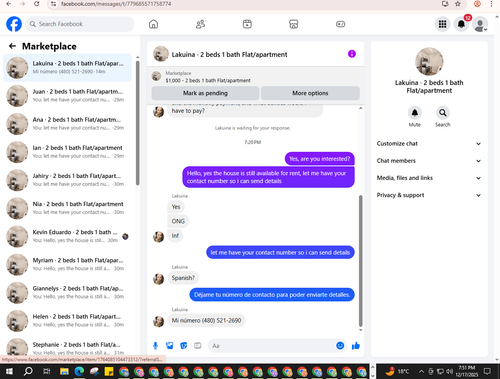Open the emoji picker in message box
The width and height of the screenshot is (500, 379).
[x=340, y=346]
